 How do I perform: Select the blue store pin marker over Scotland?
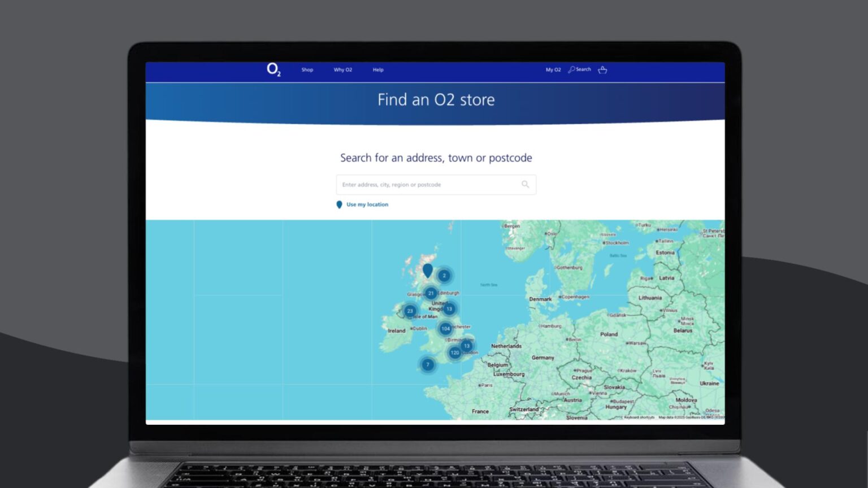428,271
